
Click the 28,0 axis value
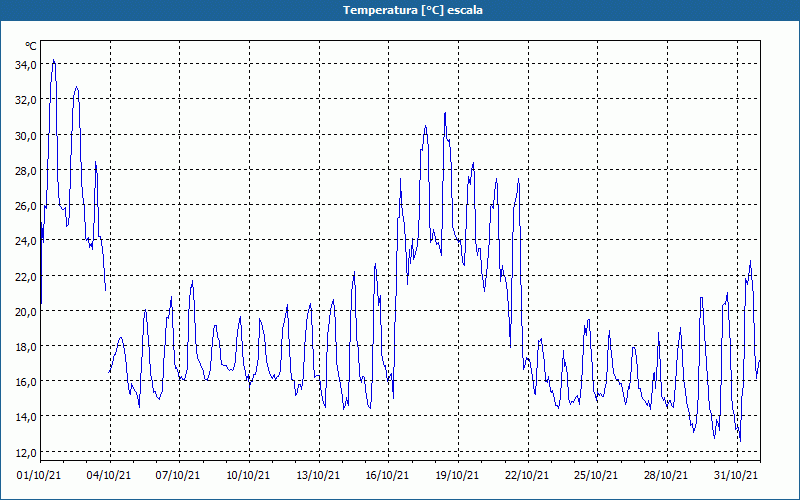pyautogui.click(x=26, y=171)
